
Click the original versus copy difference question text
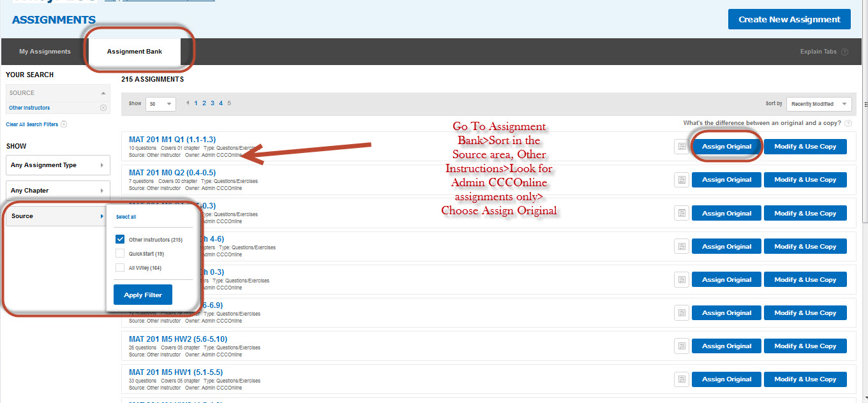[762, 123]
